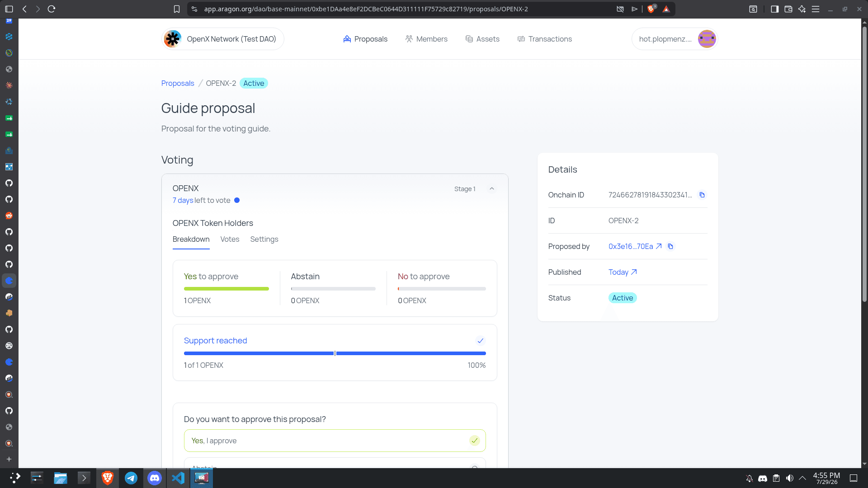Screen dimensions: 868x488
Task: Go to the Members navigation item
Action: (426, 39)
